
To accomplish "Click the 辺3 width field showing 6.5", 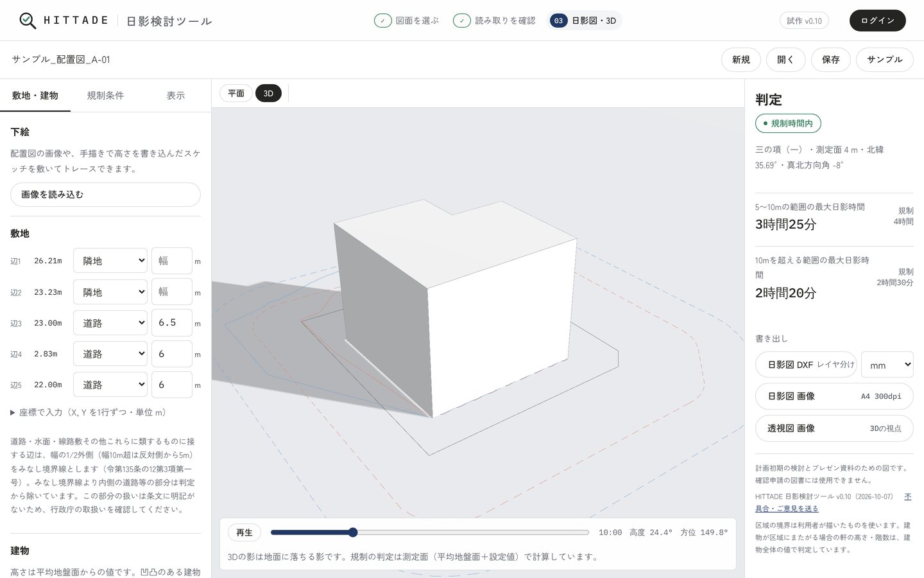I will tap(172, 323).
